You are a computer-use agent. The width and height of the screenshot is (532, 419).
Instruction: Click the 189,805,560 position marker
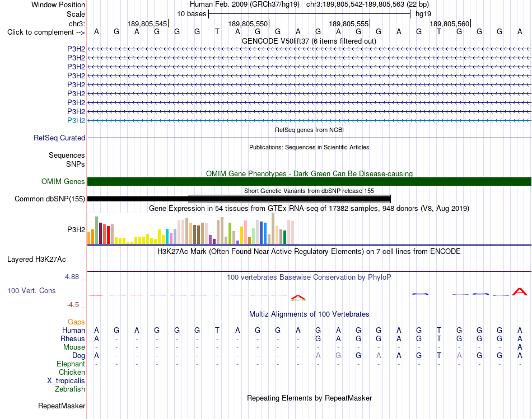[x=450, y=23]
